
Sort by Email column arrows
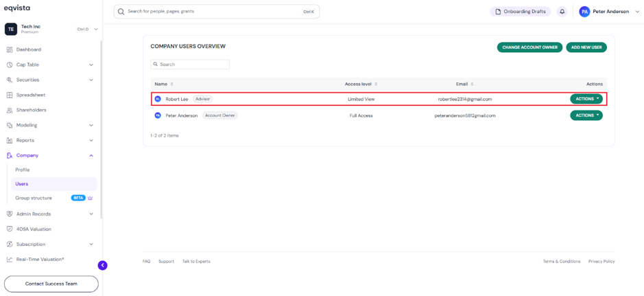pyautogui.click(x=472, y=84)
